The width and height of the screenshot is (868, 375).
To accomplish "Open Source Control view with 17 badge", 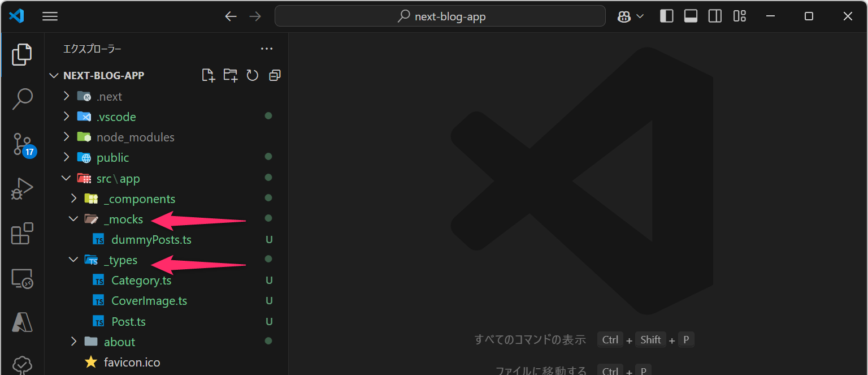I will point(22,145).
